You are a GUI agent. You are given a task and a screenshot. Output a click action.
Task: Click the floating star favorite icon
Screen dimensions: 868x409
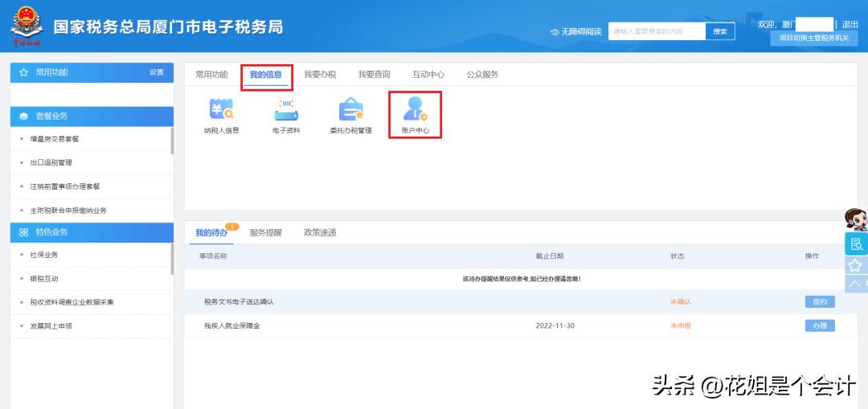point(856,264)
